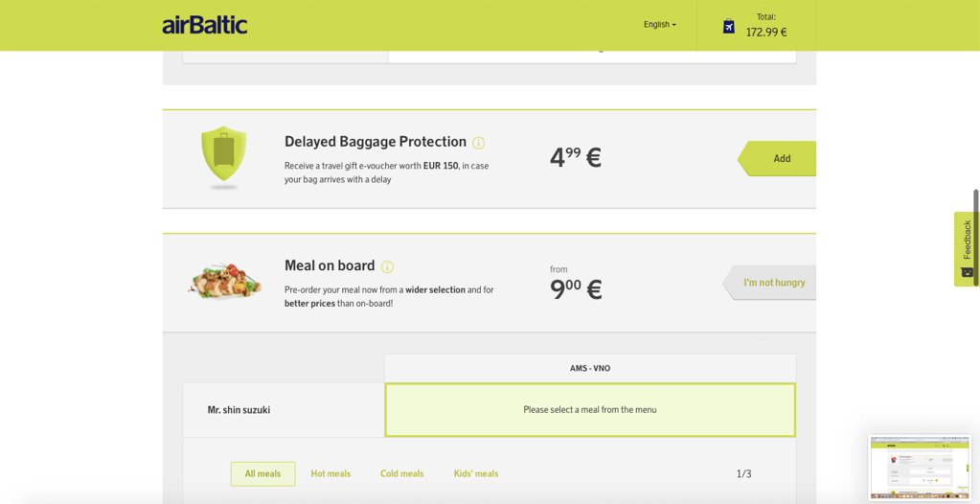The width and height of the screenshot is (980, 504).
Task: Switch to the Hot meals tab
Action: point(330,474)
